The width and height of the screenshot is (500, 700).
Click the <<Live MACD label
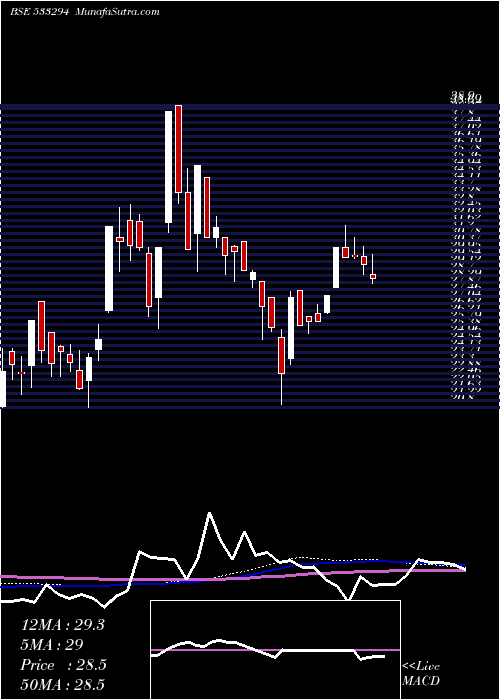(421, 674)
